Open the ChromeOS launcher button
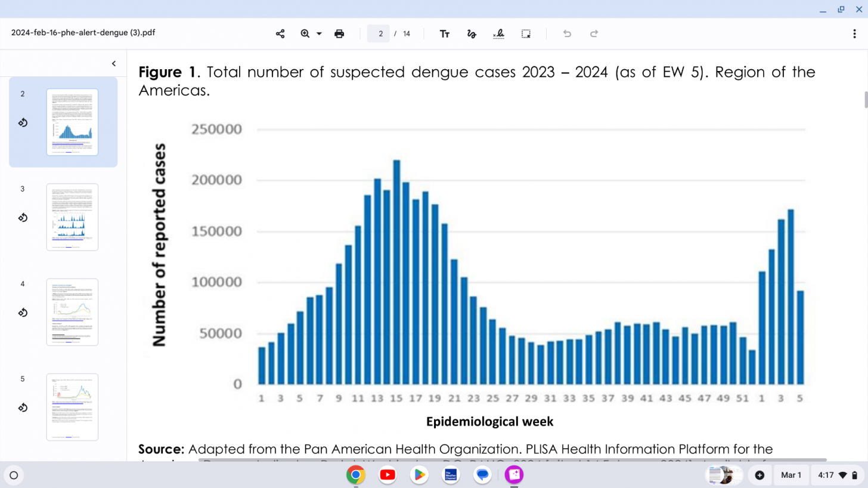Image resolution: width=868 pixels, height=488 pixels. click(14, 475)
